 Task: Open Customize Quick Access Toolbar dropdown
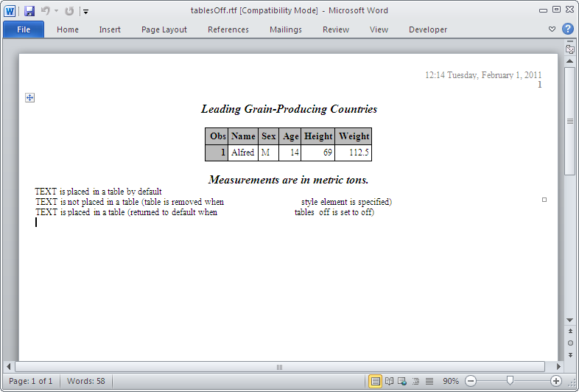85,12
